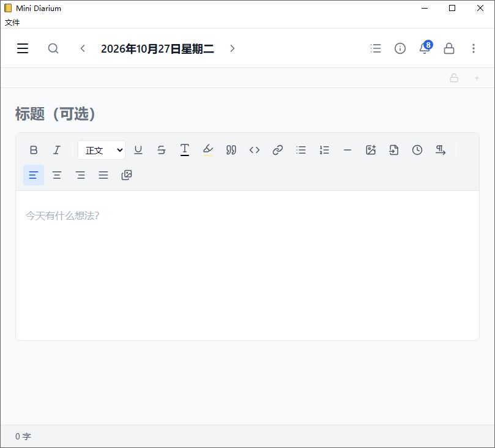Viewport: 495px width, 448px height.
Task: Go to the next day
Action: pos(233,48)
